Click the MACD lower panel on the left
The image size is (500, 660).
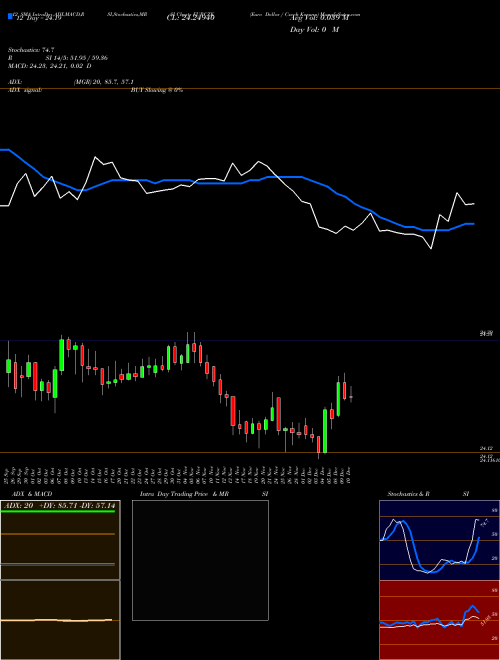coord(60,620)
